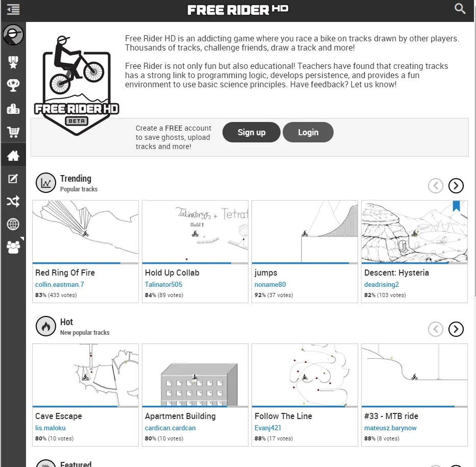
Task: Open the track editor pencil icon
Action: [x=13, y=179]
